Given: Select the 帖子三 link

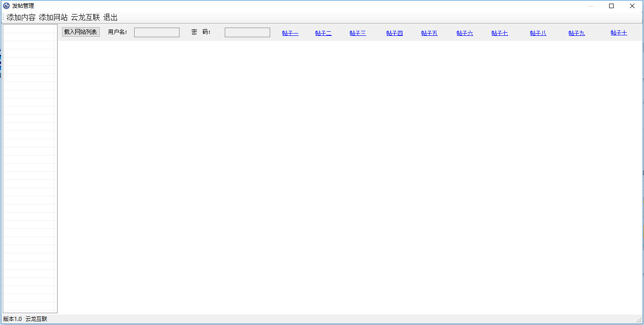Looking at the screenshot, I should coord(358,33).
